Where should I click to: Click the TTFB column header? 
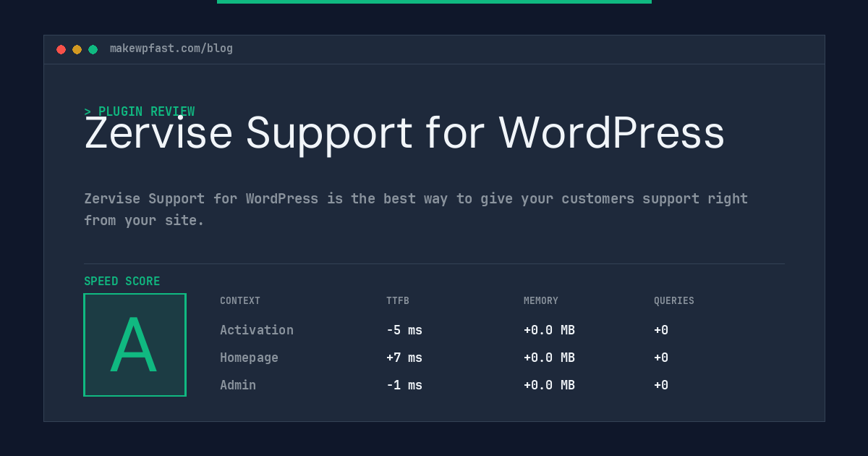pos(398,301)
